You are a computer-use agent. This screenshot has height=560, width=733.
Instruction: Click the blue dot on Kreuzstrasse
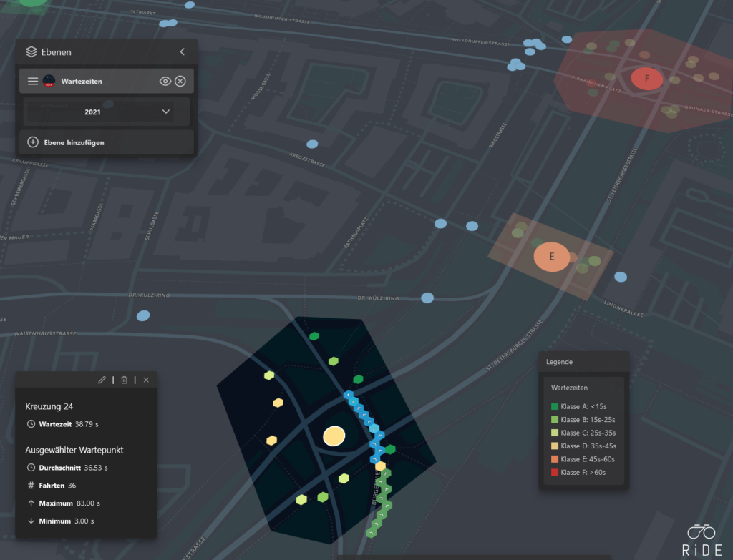(x=312, y=144)
